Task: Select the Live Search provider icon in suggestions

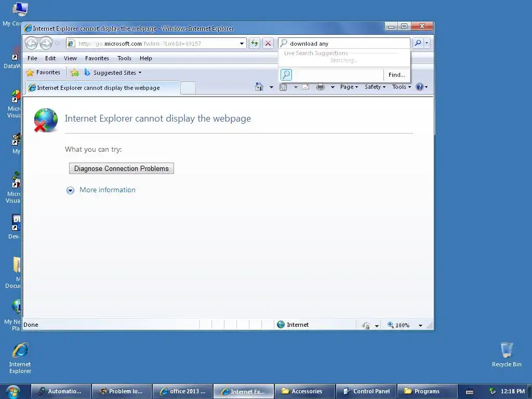Action: pos(286,75)
